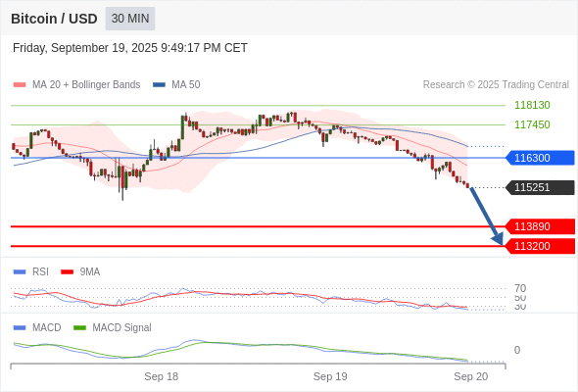Click the MACD Signal legend label
This screenshot has width=578, height=392.
[x=122, y=328]
